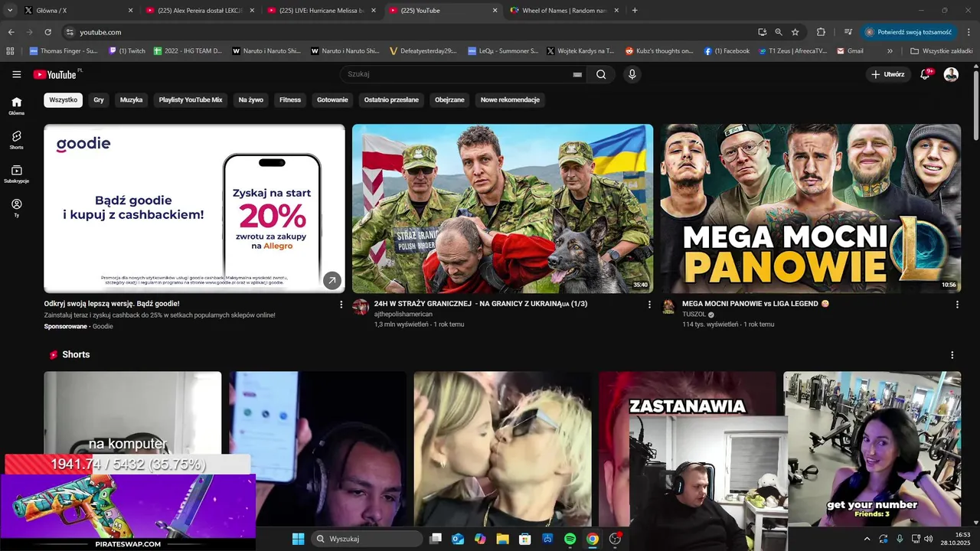Show hidden system tray icons
The height and width of the screenshot is (551, 980).
(867, 539)
